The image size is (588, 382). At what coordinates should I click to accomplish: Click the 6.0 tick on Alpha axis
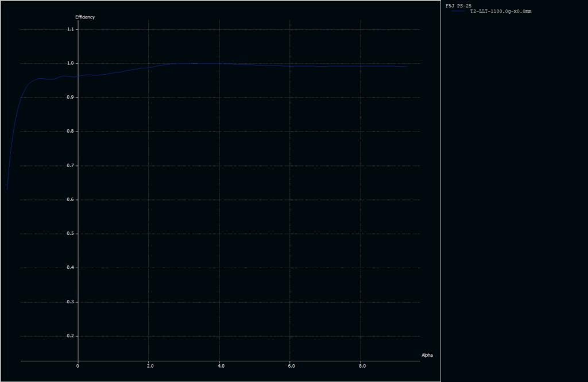[x=291, y=366]
